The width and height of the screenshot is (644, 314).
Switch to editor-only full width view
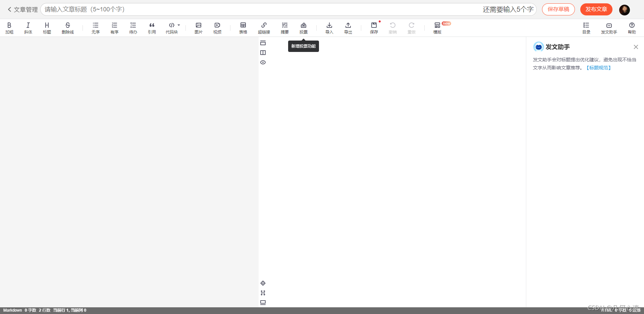(263, 43)
